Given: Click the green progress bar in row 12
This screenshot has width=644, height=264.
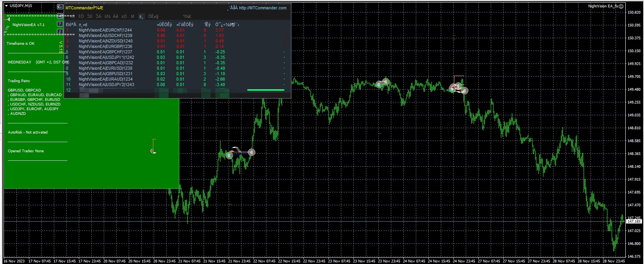Looking at the screenshot, I should point(266,90).
